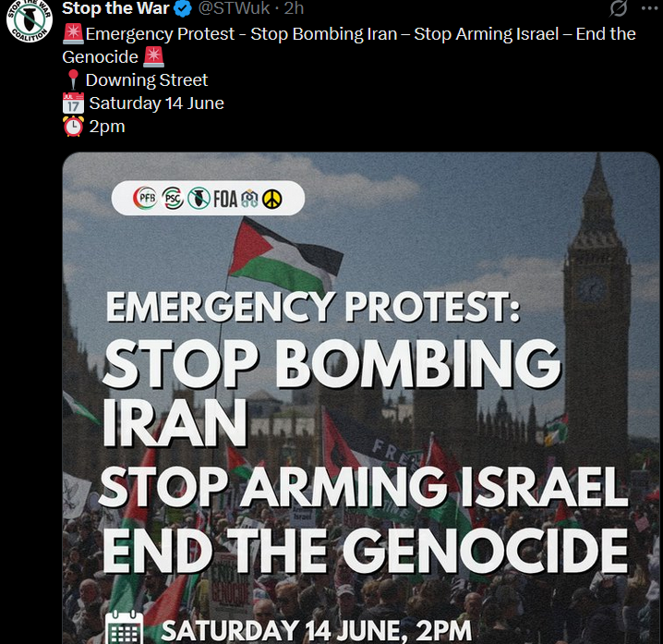Click the red pushpin location emoji

tap(73, 80)
